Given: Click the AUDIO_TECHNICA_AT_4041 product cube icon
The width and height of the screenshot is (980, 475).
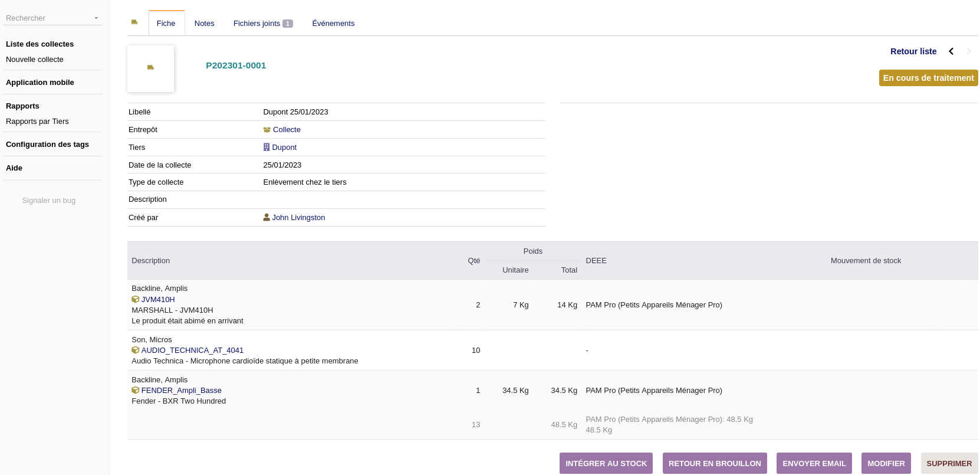Looking at the screenshot, I should click(135, 350).
